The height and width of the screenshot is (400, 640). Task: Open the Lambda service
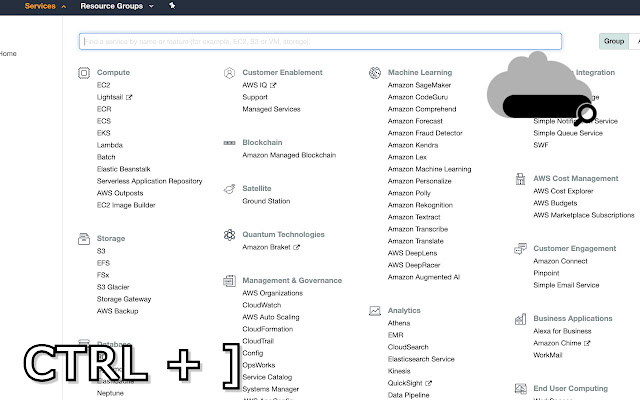110,145
